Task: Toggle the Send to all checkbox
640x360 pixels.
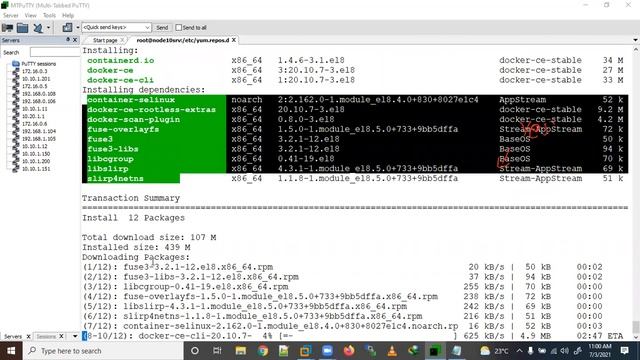Action: pos(178,27)
